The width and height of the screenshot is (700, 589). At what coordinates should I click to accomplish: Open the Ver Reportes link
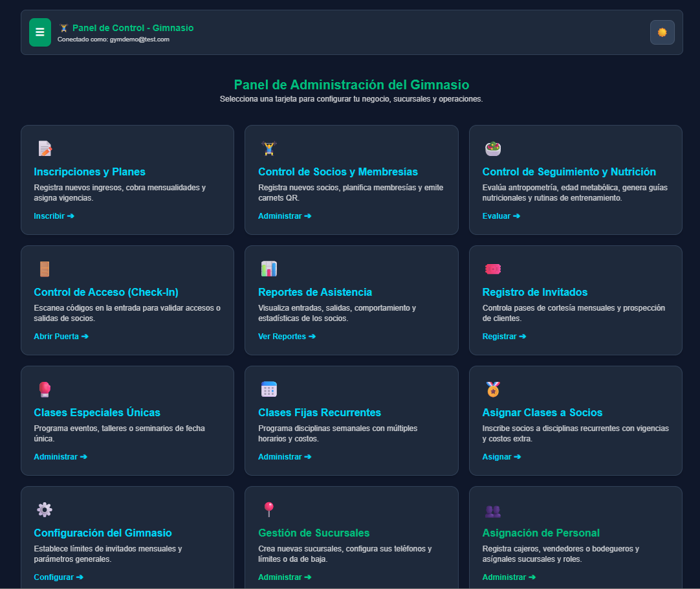(287, 337)
